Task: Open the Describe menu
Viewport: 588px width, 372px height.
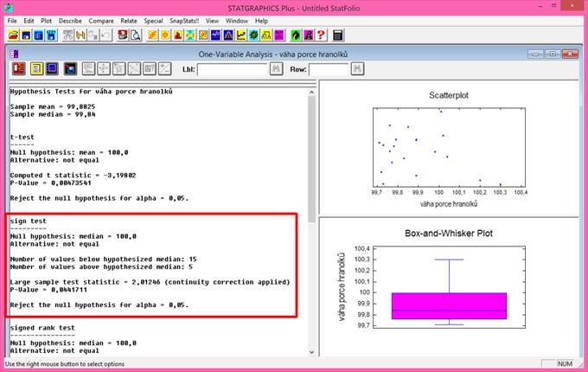Action: (70, 21)
